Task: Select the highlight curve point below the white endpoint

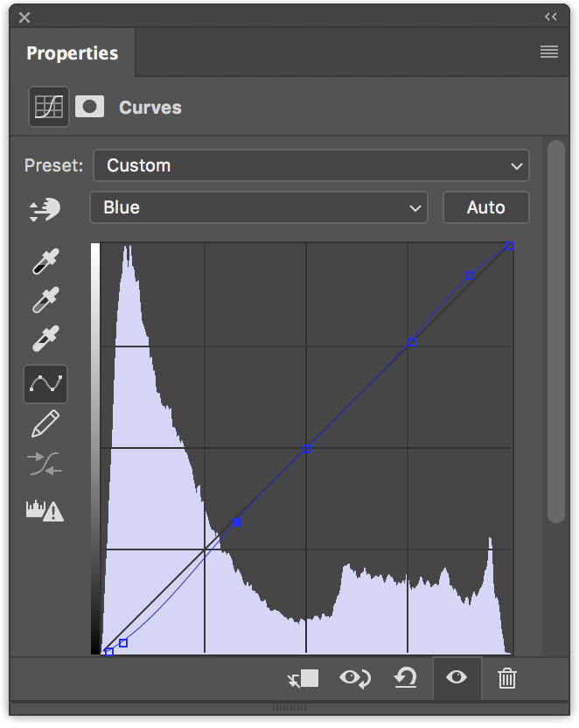Action: (x=470, y=276)
